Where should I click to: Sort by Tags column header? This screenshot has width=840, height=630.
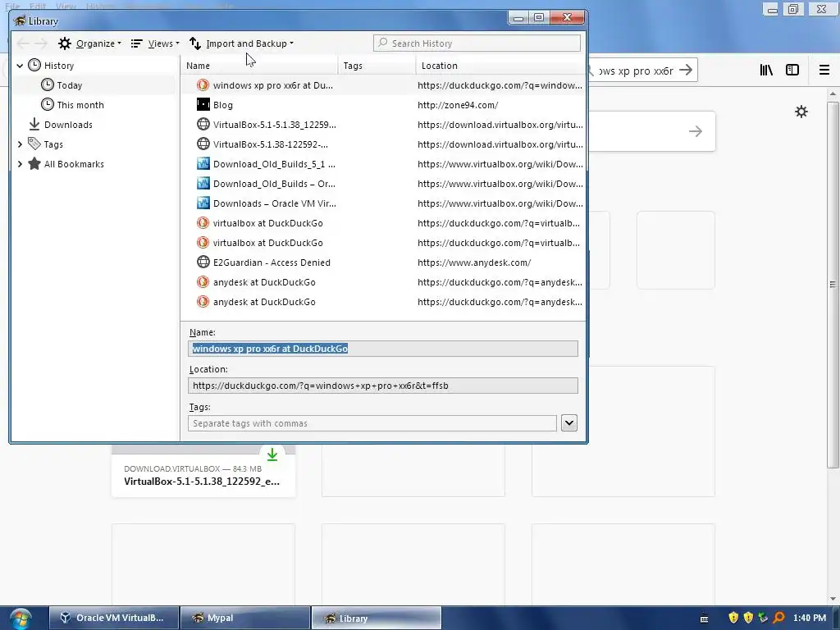tap(377, 66)
